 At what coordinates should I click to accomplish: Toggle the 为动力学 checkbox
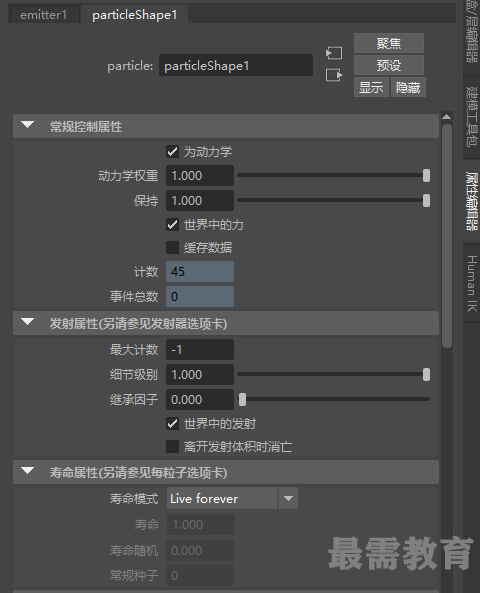(172, 152)
